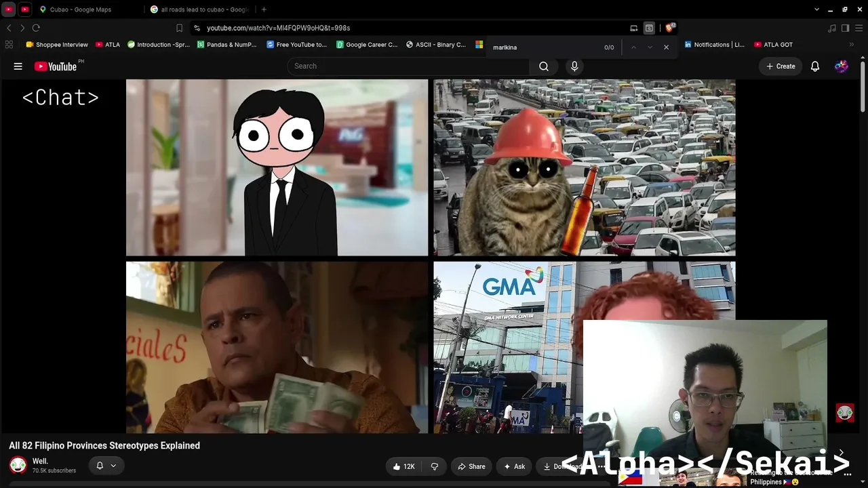The image size is (868, 488).
Task: Click the '70.5K subscribers' count
Action: tap(54, 470)
